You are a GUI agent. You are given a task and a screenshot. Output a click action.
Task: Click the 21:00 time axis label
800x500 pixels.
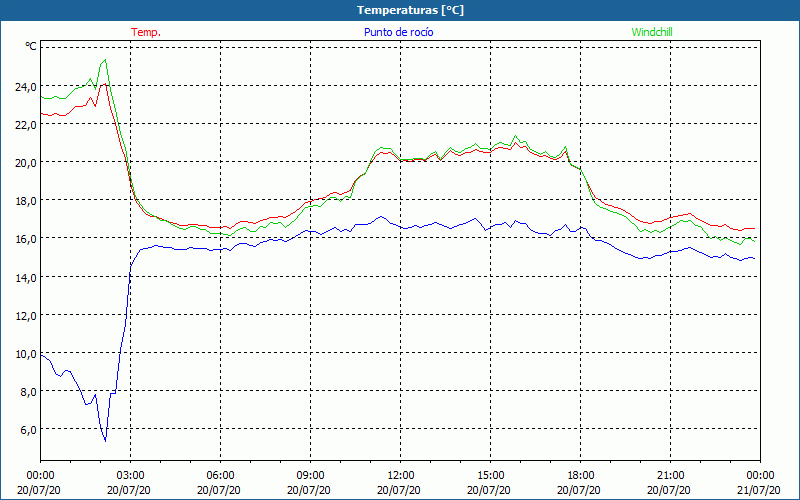[x=670, y=476]
